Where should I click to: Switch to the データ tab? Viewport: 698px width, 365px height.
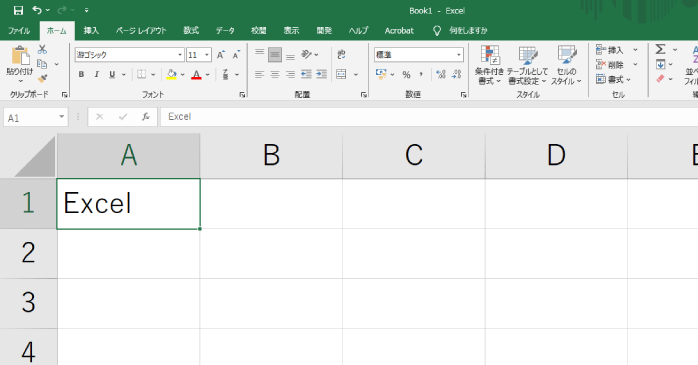(225, 31)
